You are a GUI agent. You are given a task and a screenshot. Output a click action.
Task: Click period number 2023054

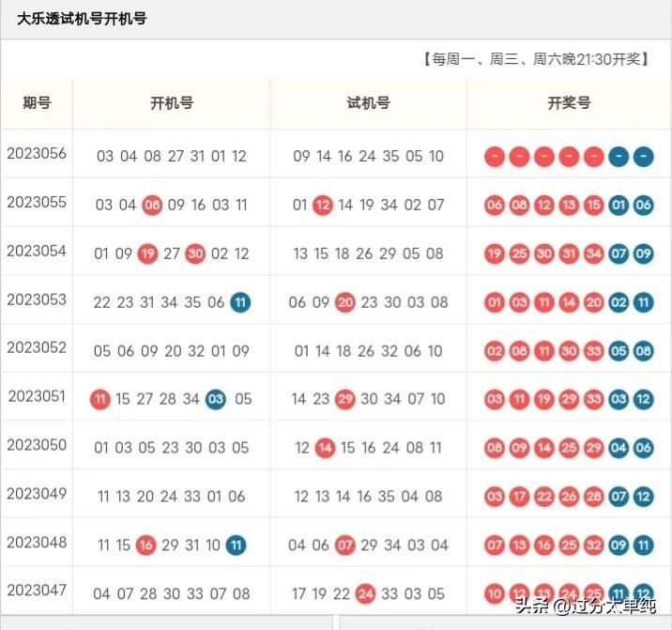click(x=37, y=251)
